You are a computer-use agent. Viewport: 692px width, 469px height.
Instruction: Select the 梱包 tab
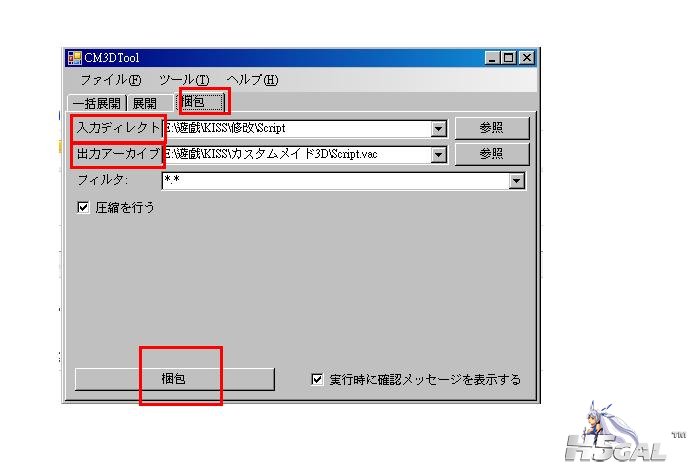point(201,102)
